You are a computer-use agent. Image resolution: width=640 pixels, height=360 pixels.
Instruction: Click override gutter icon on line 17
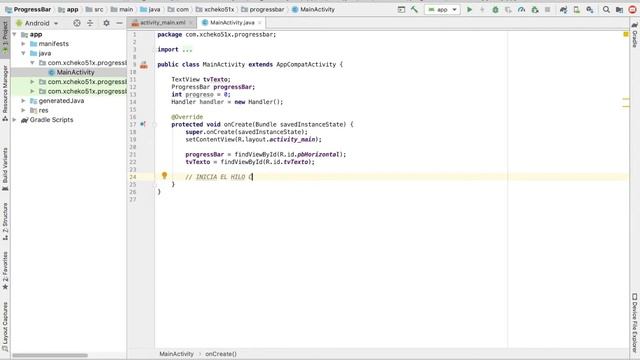pyautogui.click(x=142, y=124)
